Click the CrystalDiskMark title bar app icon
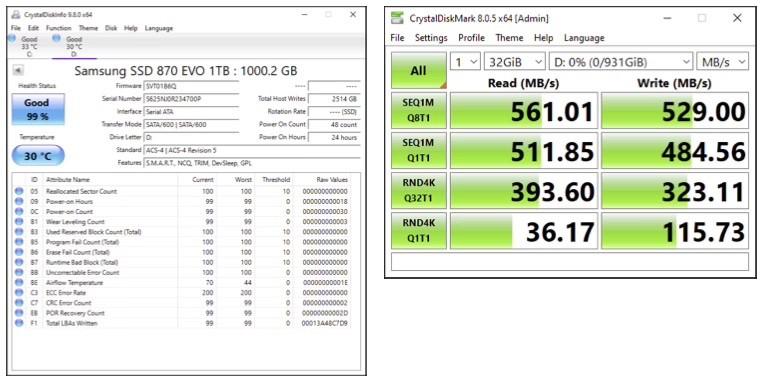The height and width of the screenshot is (385, 764). pyautogui.click(x=398, y=19)
